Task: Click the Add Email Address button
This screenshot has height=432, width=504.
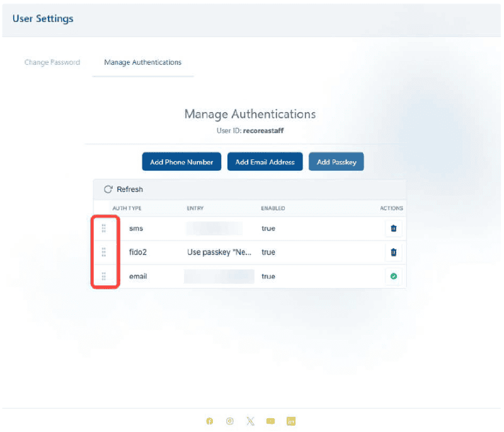Action: click(x=265, y=162)
